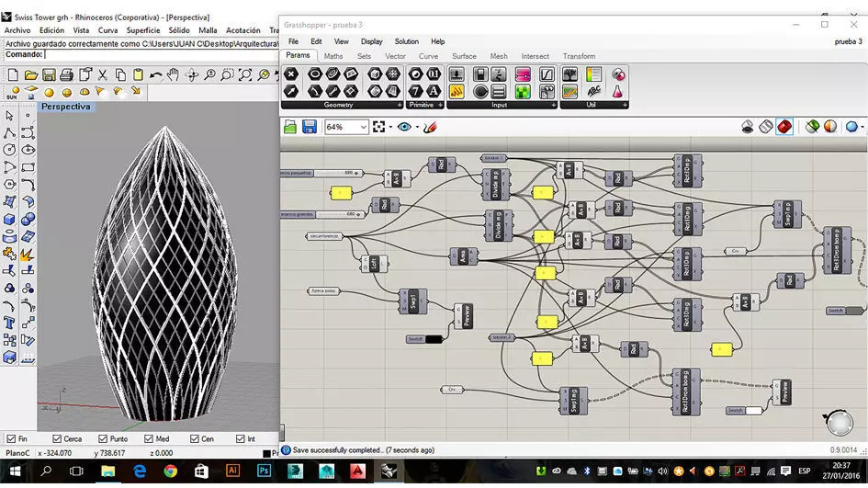The height and width of the screenshot is (488, 868).
Task: Click Rhino Print icon
Action: pos(66,74)
